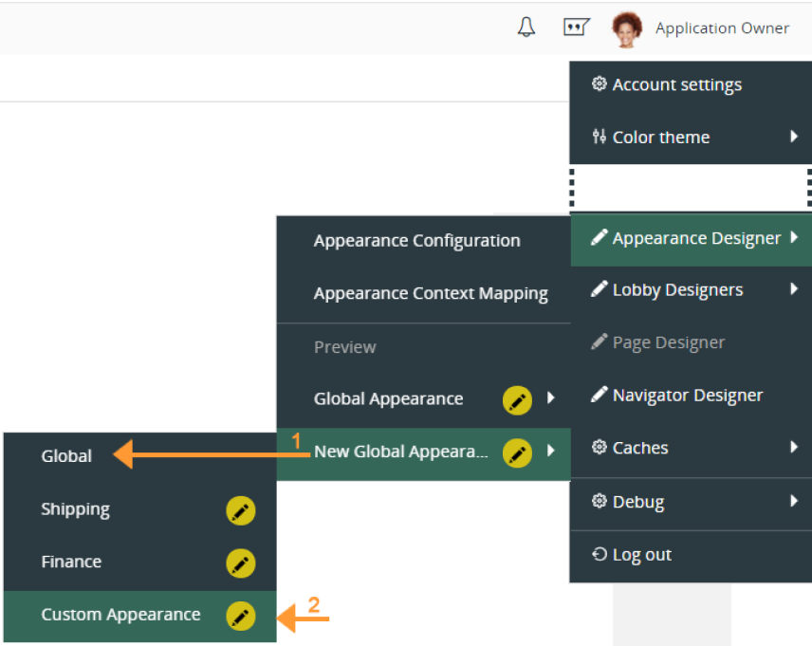Expand the Lobby Designers submenu arrow
The height and width of the screenshot is (646, 812).
[x=794, y=289]
